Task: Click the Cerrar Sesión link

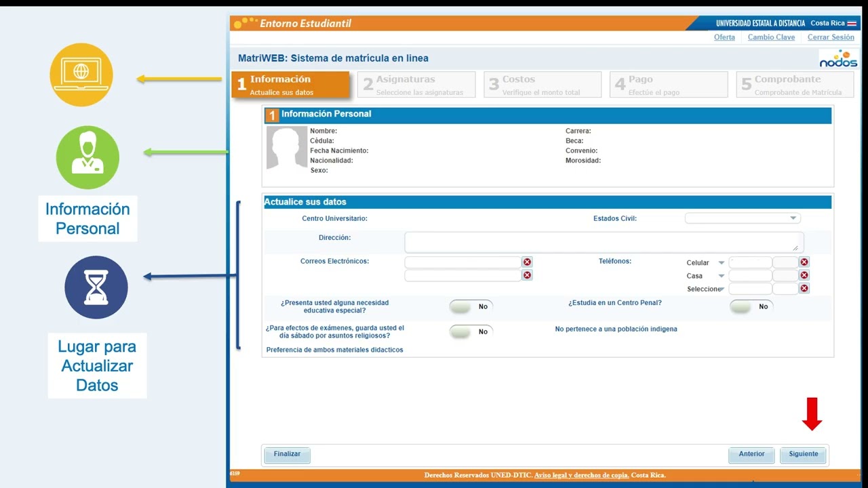Action: 831,37
